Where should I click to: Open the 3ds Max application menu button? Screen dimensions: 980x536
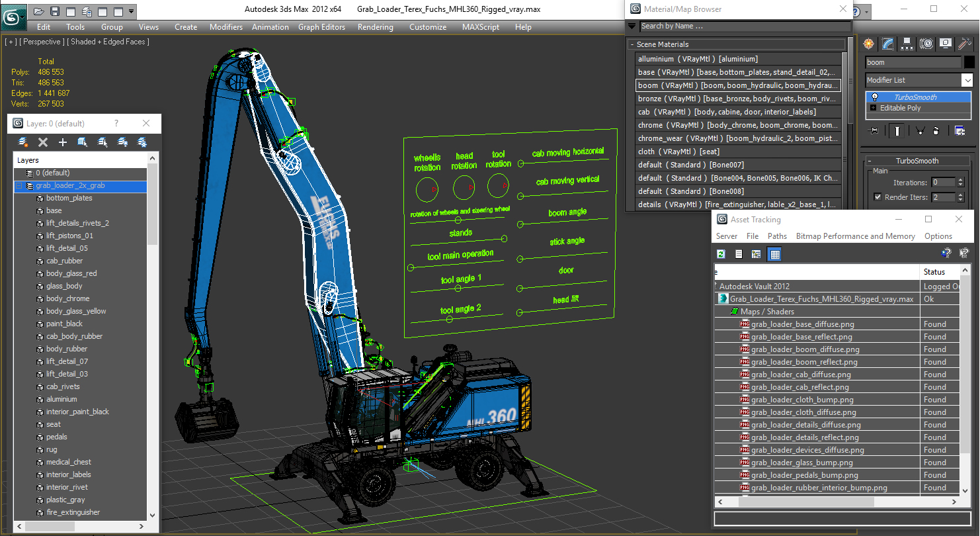pyautogui.click(x=13, y=16)
